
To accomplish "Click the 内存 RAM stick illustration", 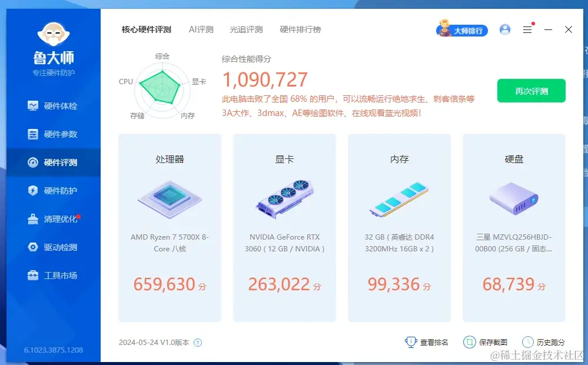I will click(x=399, y=199).
